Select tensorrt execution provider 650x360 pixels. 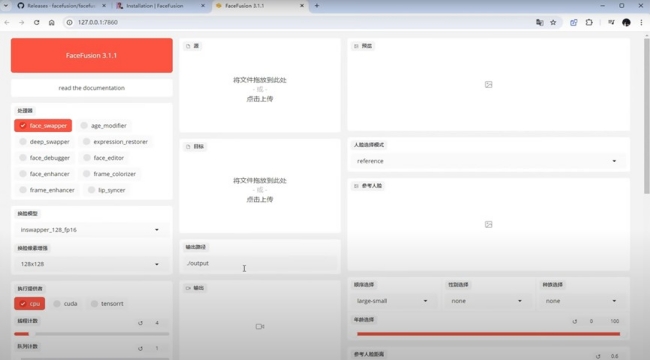coord(107,304)
